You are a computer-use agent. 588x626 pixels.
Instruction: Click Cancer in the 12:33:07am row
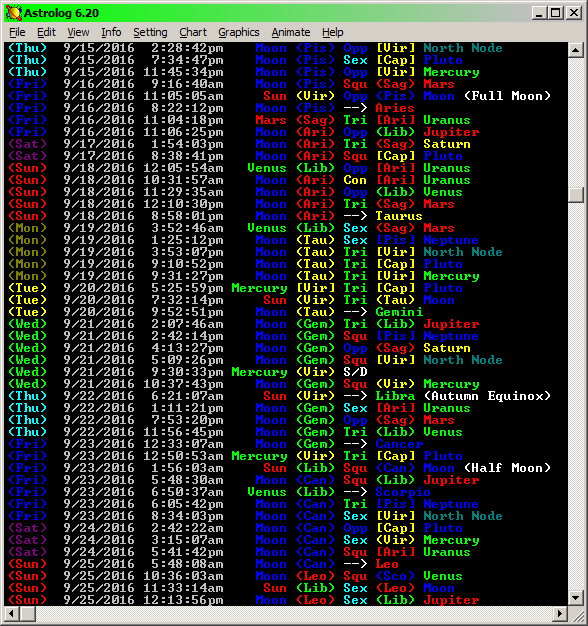click(399, 444)
